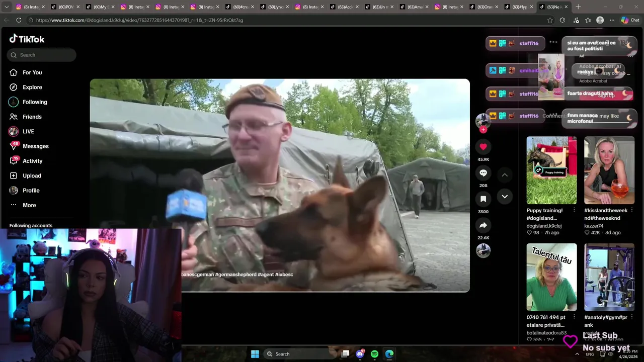644x362 pixels.
Task: Open options for #kisslandtheweeknd video
Action: pos(632,210)
